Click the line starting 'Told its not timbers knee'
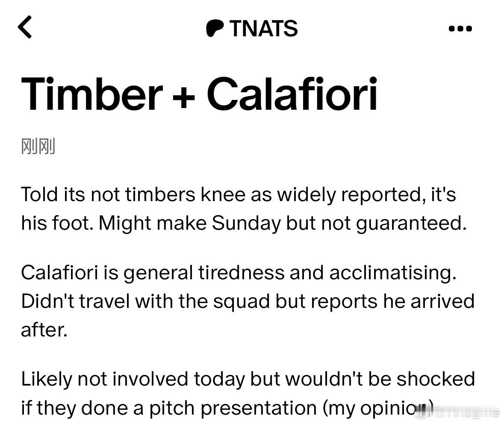504x424 pixels. (x=238, y=195)
